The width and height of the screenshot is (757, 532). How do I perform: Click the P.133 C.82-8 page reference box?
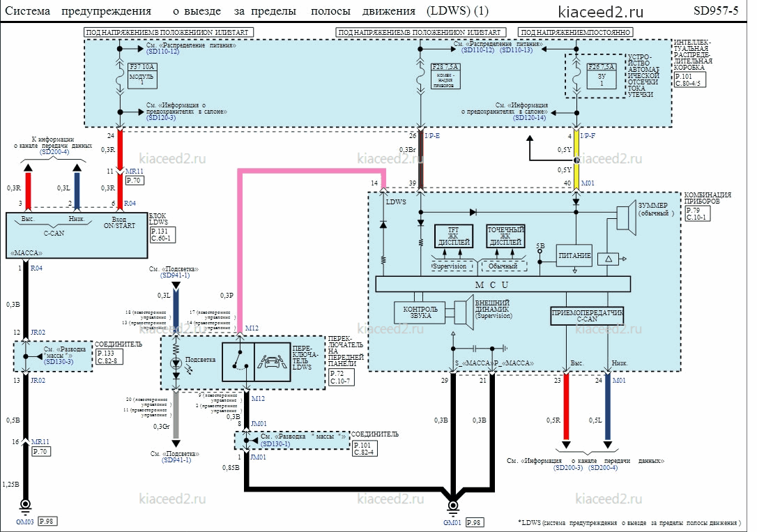[109, 357]
